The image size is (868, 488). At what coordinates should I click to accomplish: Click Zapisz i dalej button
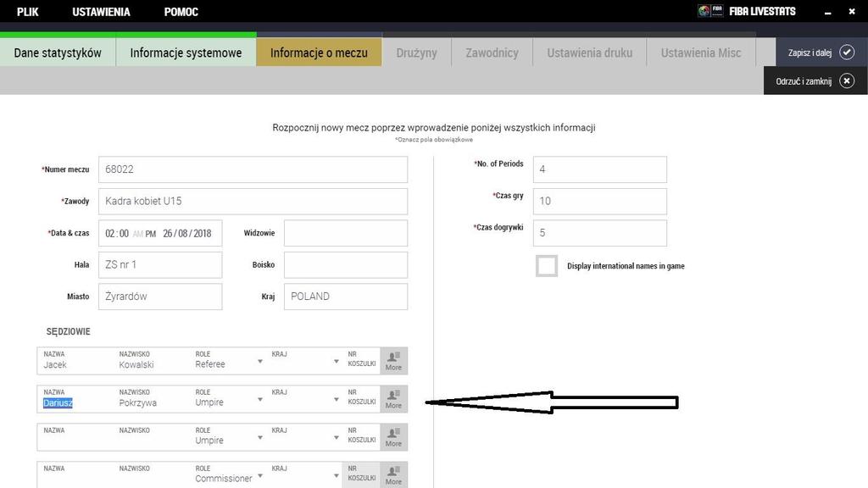(x=821, y=52)
